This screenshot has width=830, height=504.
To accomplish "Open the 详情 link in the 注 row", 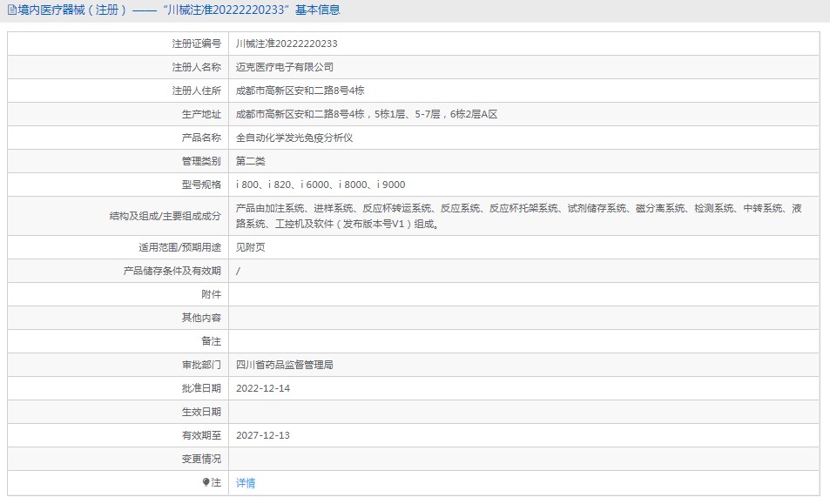I will pos(246,483).
